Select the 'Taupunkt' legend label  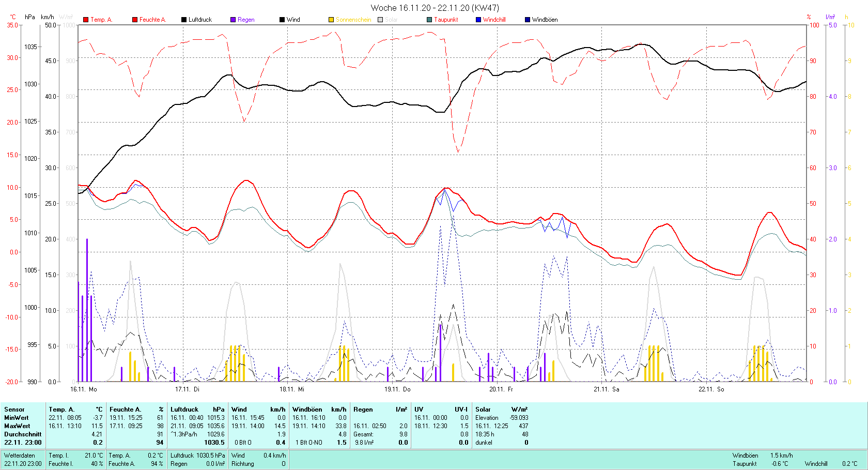coord(446,20)
